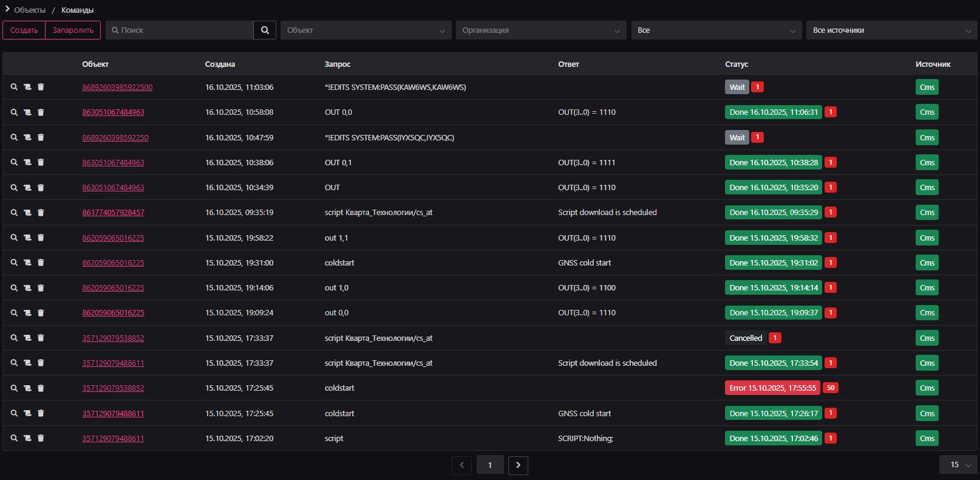Delete the command created at 11:03:06
Viewport: 980px width, 480px height.
(41, 87)
